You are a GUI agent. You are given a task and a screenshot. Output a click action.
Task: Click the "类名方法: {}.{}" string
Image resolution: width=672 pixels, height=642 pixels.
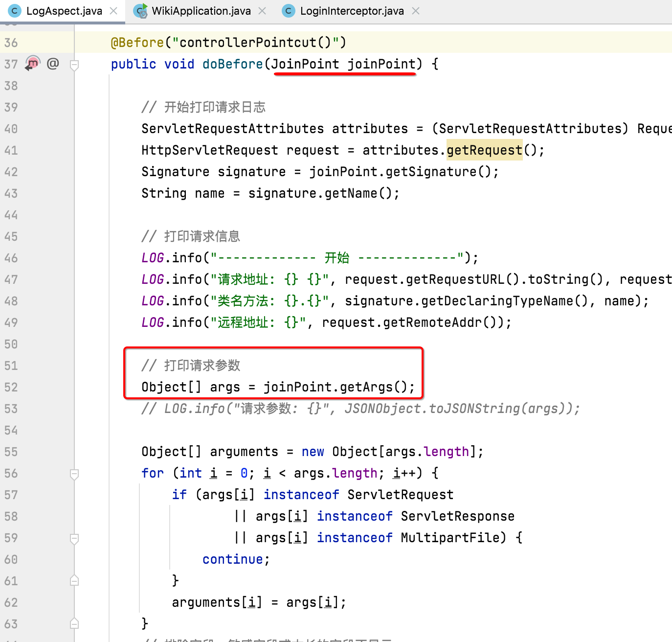pos(269,301)
